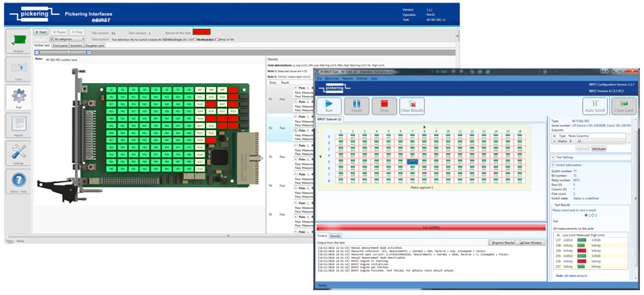Viewport: 644px width, 295px height.
Task: Open Settings wrench icon in eBIRST sidebar
Action: [18, 153]
